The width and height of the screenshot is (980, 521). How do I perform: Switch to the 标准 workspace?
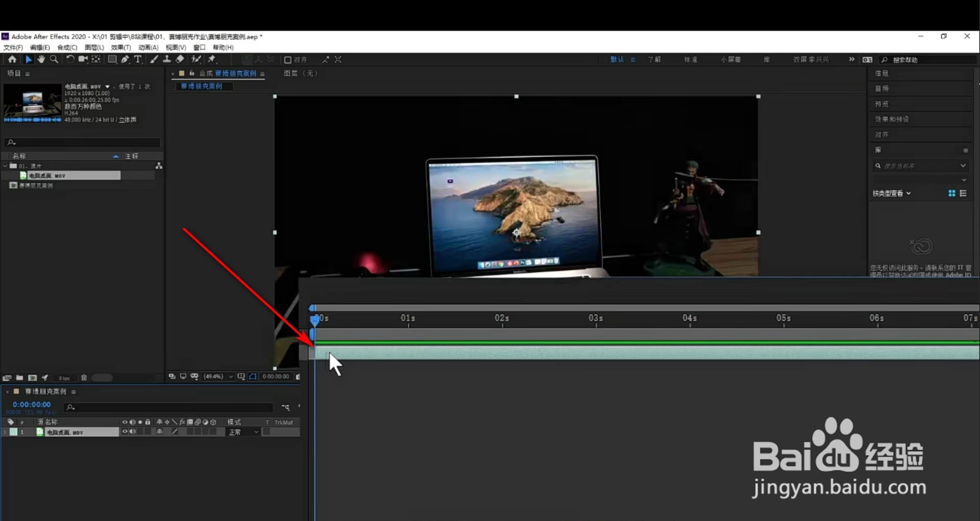point(691,59)
